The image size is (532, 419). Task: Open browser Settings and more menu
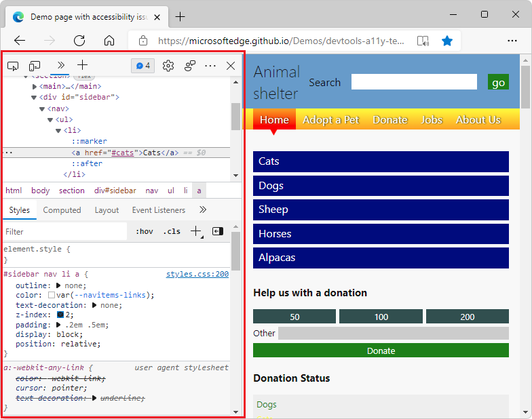(x=512, y=41)
